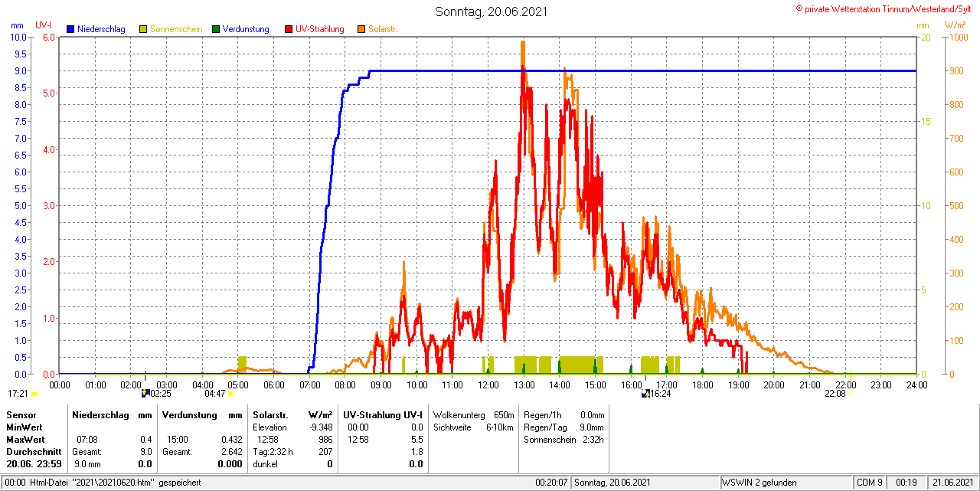Click the UV-Strahlung max value 5.5
The image size is (980, 491).
coord(417,440)
